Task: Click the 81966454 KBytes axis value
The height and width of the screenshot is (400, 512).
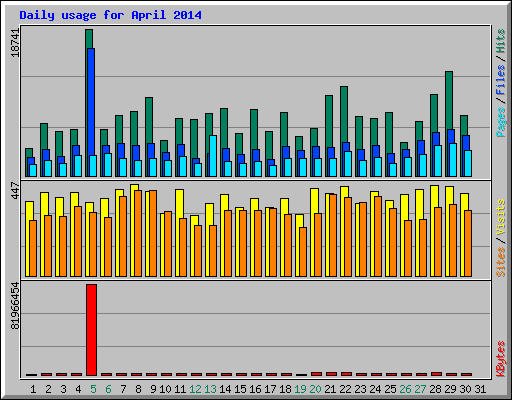Action: [x=15, y=306]
